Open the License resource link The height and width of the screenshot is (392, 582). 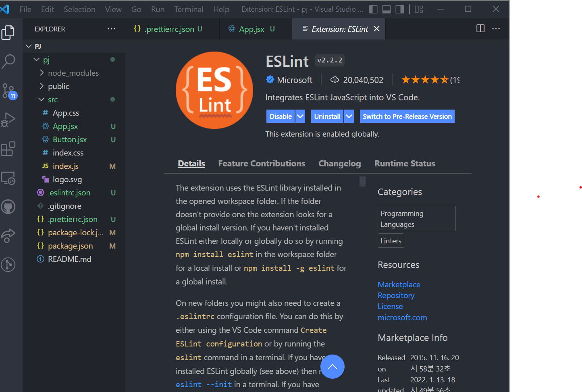pyautogui.click(x=390, y=306)
